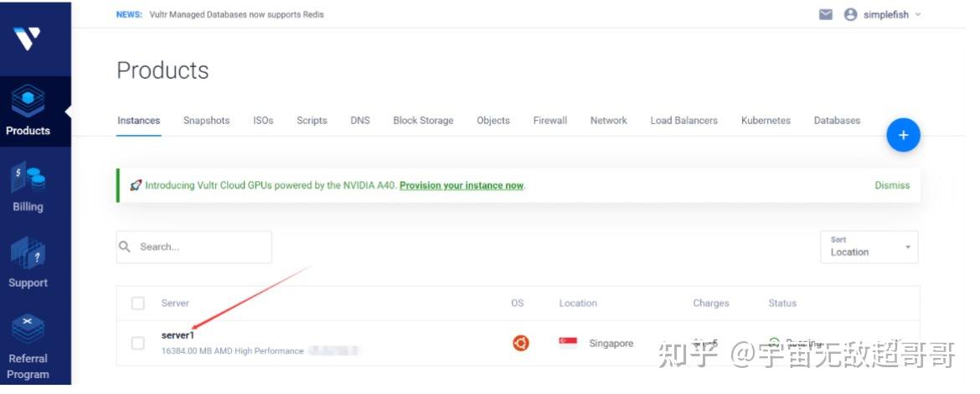Click the 16384.00 MB AMD High Performance text
980x394 pixels.
[x=233, y=351]
